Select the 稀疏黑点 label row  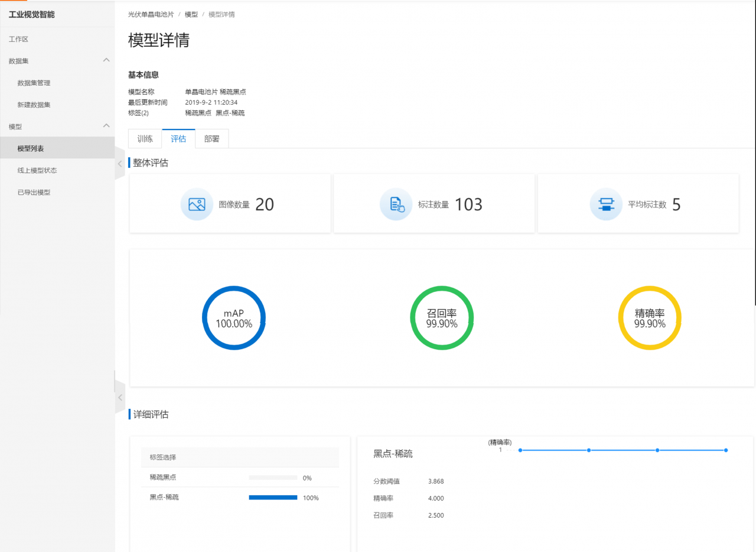[240, 478]
